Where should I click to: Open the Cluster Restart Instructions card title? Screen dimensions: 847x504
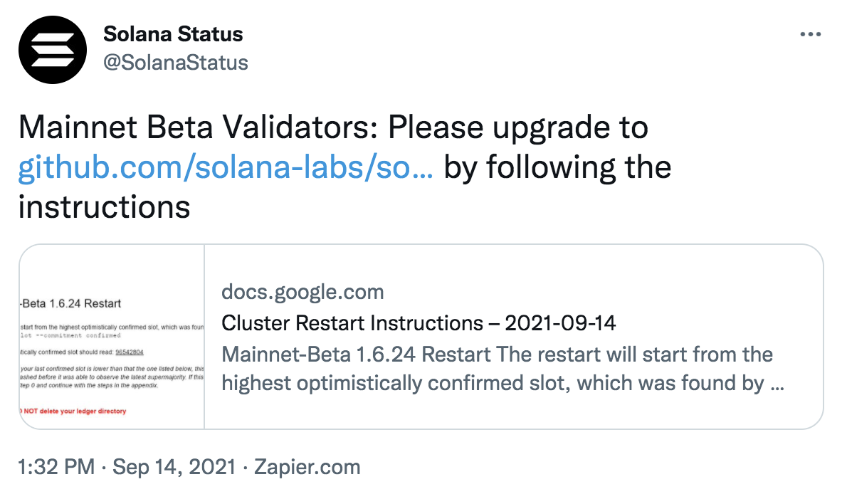coord(419,323)
